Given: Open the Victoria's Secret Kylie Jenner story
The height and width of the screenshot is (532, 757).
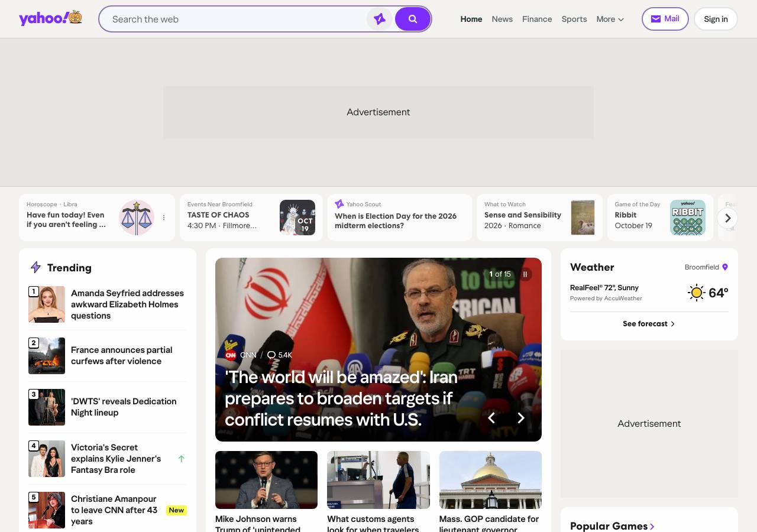Looking at the screenshot, I should point(116,459).
